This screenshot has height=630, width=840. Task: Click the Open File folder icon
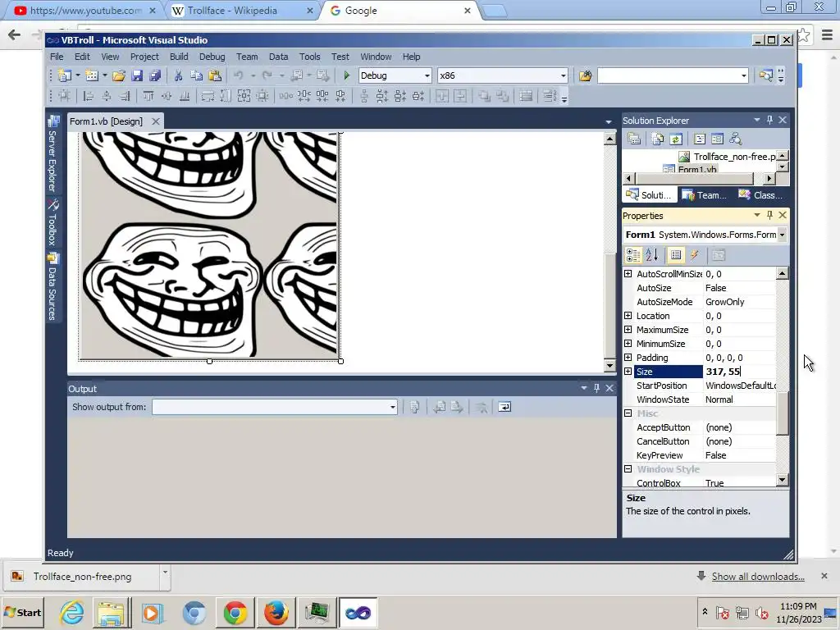(x=119, y=75)
